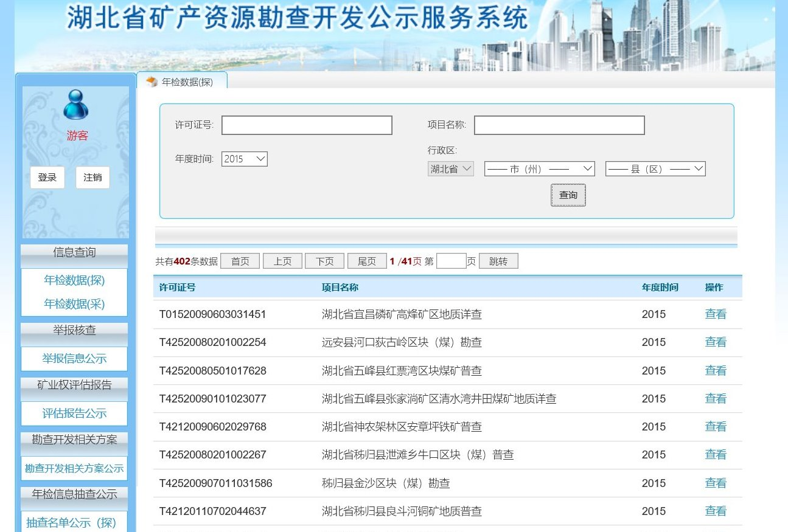Click the 注销 logout button

pos(92,178)
